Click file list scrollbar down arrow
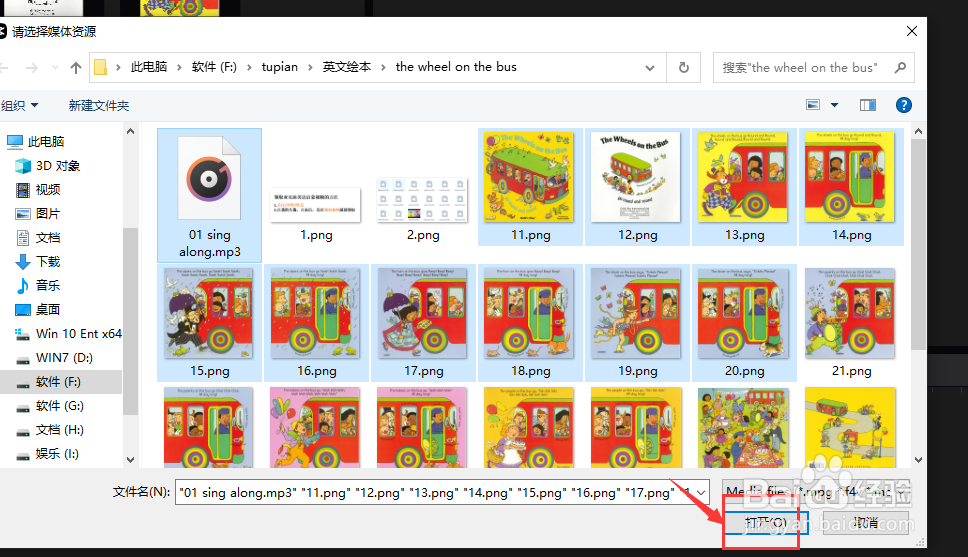Screen dimensions: 968x557 tap(918, 459)
